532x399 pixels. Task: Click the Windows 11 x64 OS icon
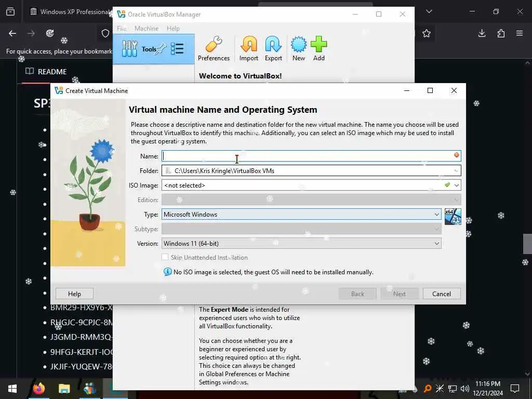coord(453,217)
